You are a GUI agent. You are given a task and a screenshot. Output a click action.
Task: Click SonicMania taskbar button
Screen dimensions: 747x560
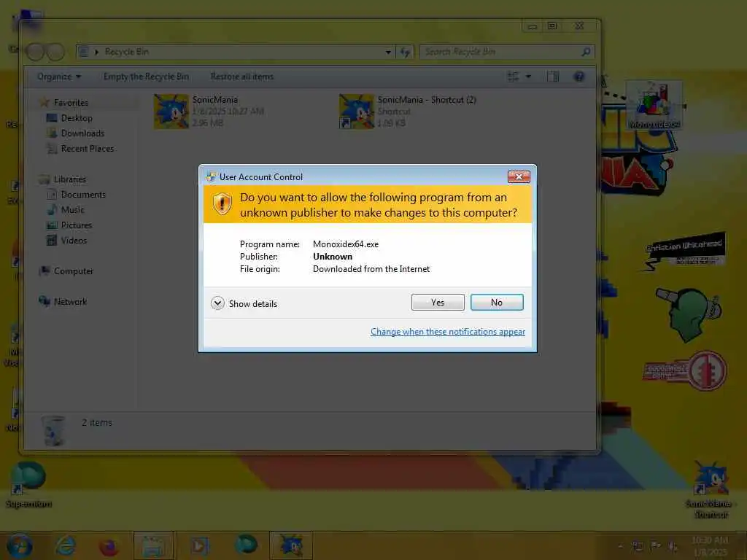pyautogui.click(x=291, y=545)
